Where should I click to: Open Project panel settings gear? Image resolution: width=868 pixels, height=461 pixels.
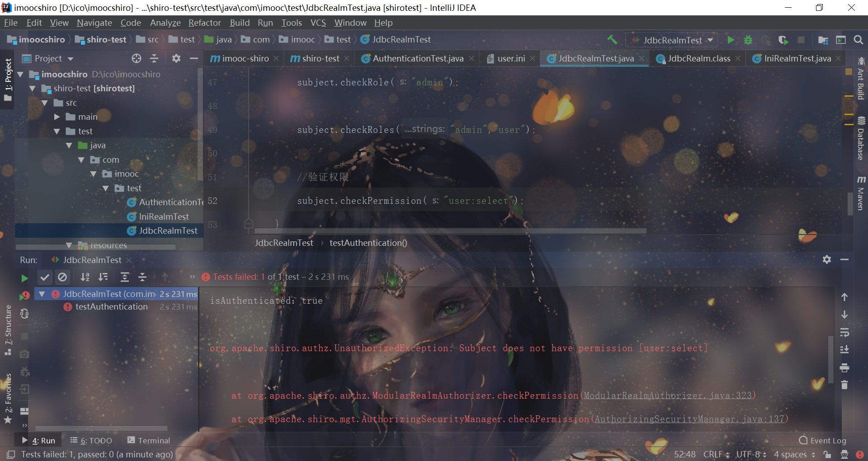coord(176,58)
